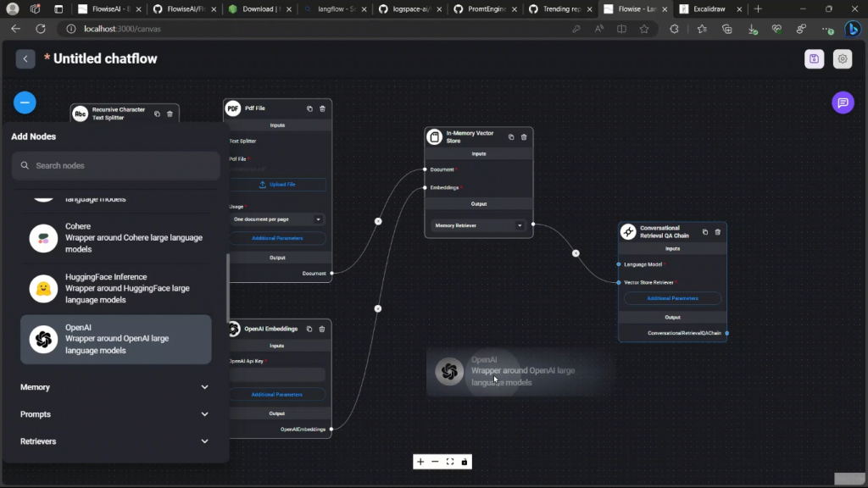Zoom out the canvas with minus control
Viewport: 868px width, 488px height.
pos(435,462)
